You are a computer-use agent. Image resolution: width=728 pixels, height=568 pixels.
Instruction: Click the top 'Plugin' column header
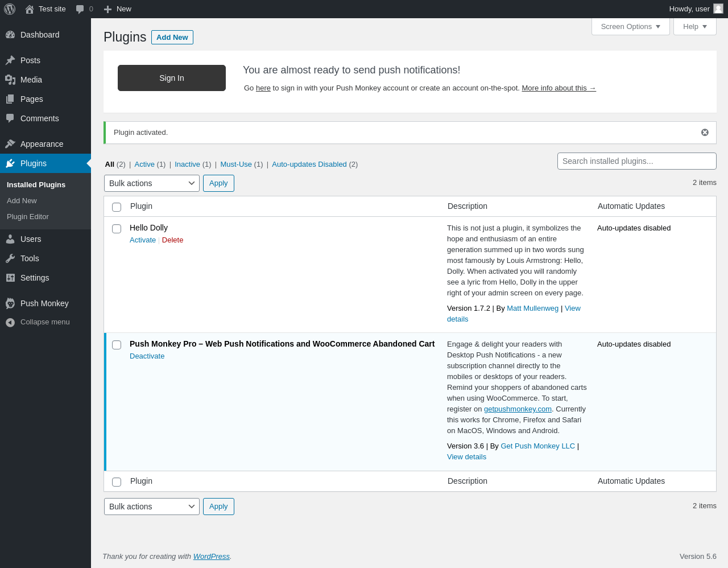[141, 206]
